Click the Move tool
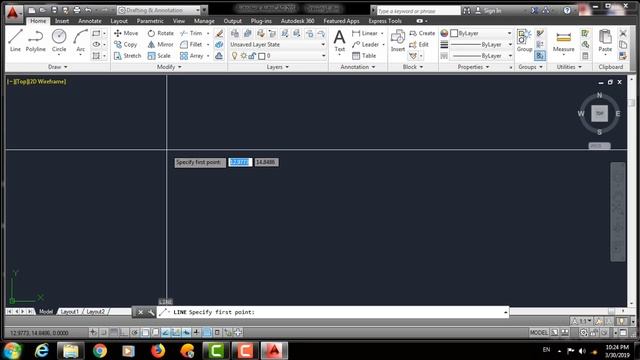 point(126,33)
